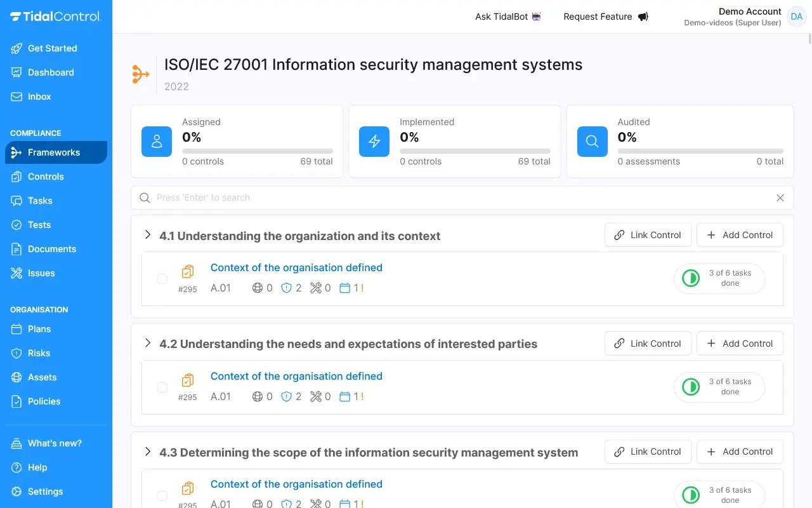
Task: Open 'Context of the organisation defined' in section 4.1
Action: (296, 267)
